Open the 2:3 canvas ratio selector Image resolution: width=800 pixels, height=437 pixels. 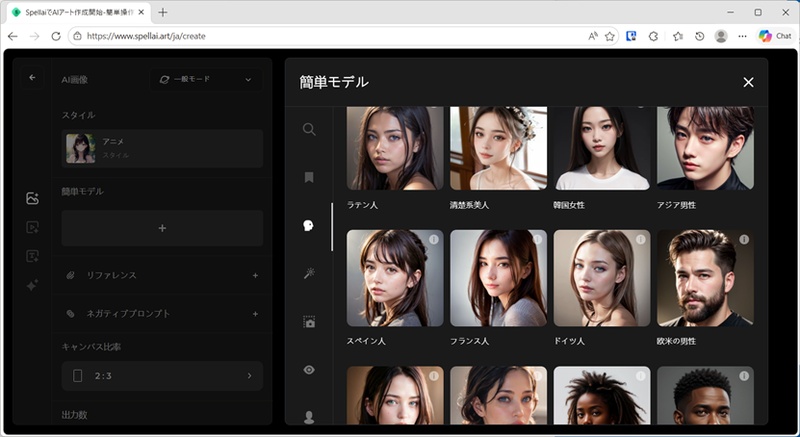tap(162, 376)
